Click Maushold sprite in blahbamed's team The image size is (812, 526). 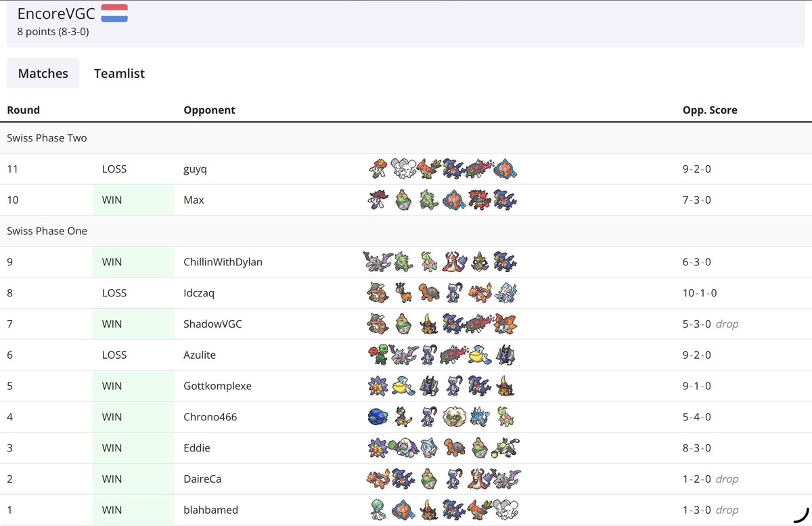(505, 510)
